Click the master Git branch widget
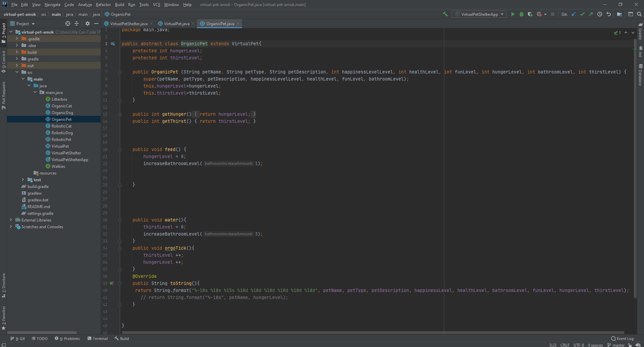 [x=616, y=345]
